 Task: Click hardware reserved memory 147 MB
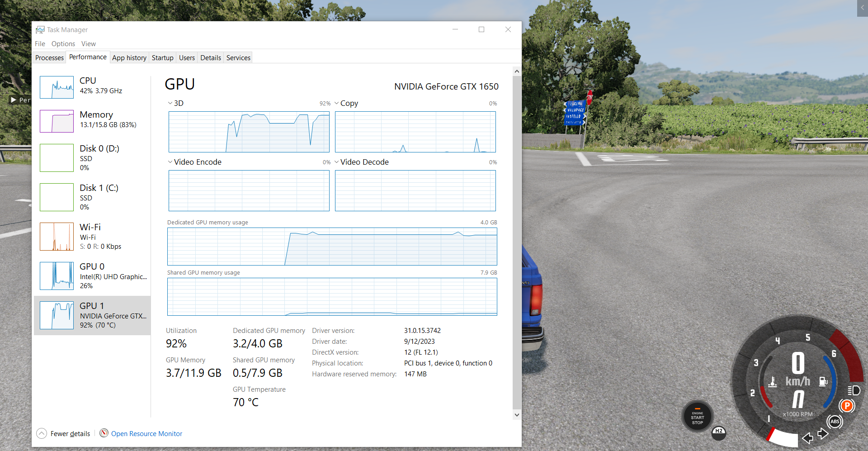(x=415, y=374)
